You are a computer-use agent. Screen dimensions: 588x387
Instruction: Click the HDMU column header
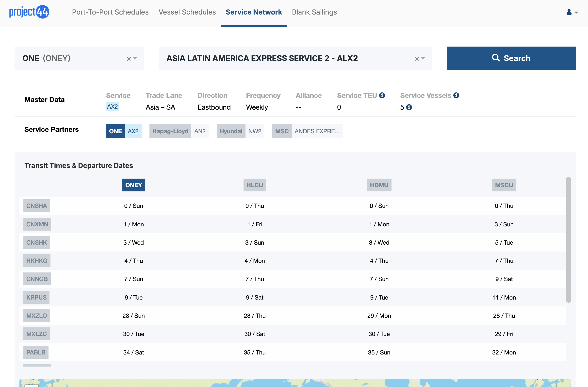(x=379, y=185)
